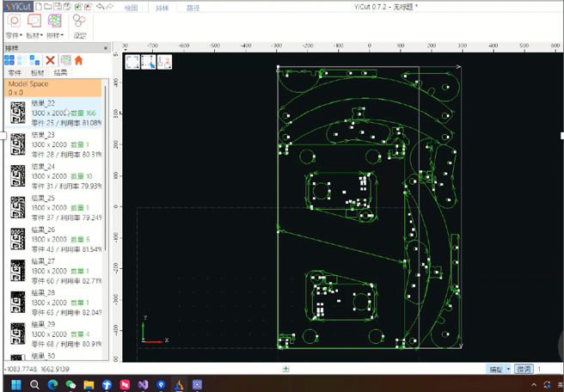Open Windows search from the taskbar
This screenshot has width=564, height=392.
pos(34,384)
